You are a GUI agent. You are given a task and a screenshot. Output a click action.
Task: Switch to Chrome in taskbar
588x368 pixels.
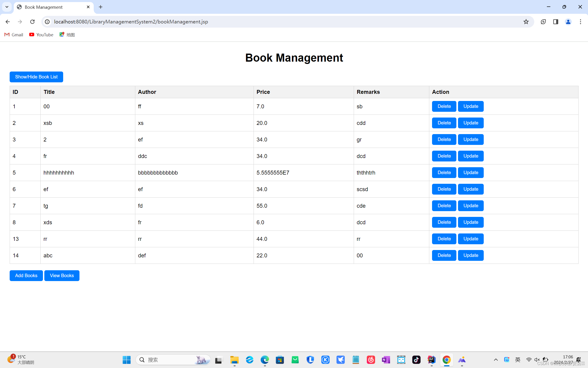click(447, 360)
